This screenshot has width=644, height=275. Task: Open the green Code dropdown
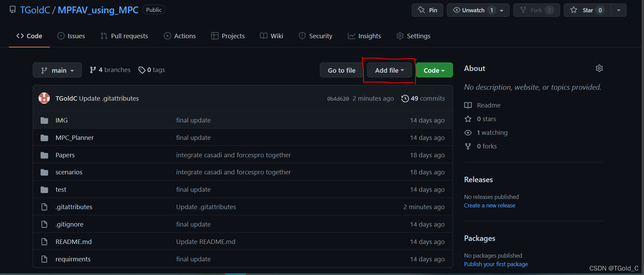click(434, 70)
